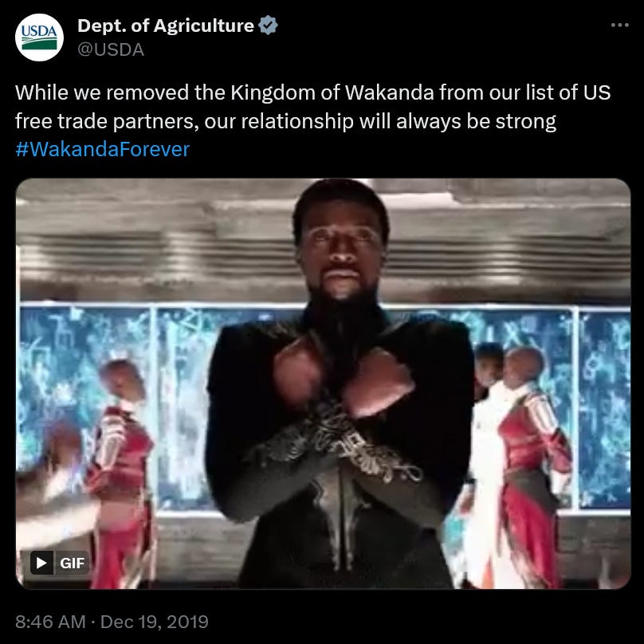644x644 pixels.
Task: Click the GIF label badge
Action: [x=72, y=563]
